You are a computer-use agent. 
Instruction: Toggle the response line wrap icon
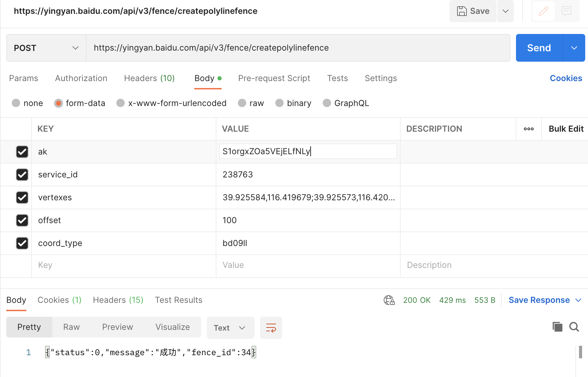(271, 328)
